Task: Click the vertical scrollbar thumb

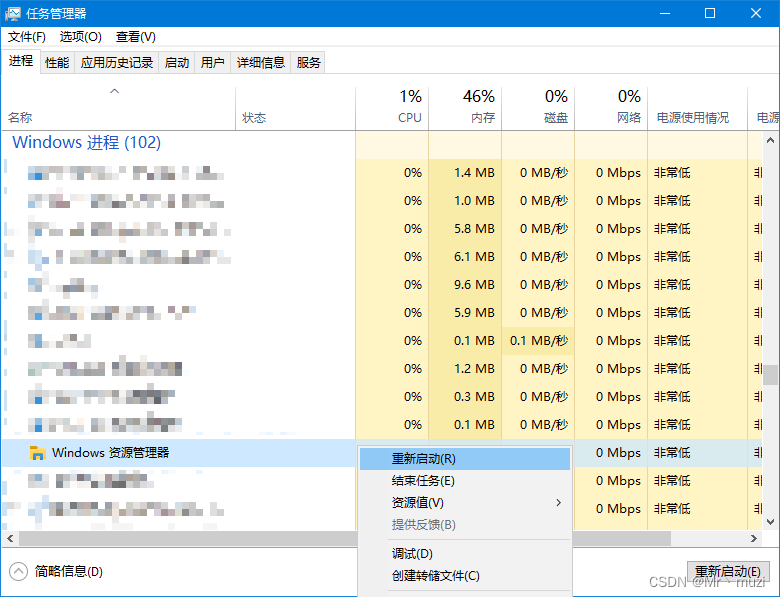Action: 771,375
